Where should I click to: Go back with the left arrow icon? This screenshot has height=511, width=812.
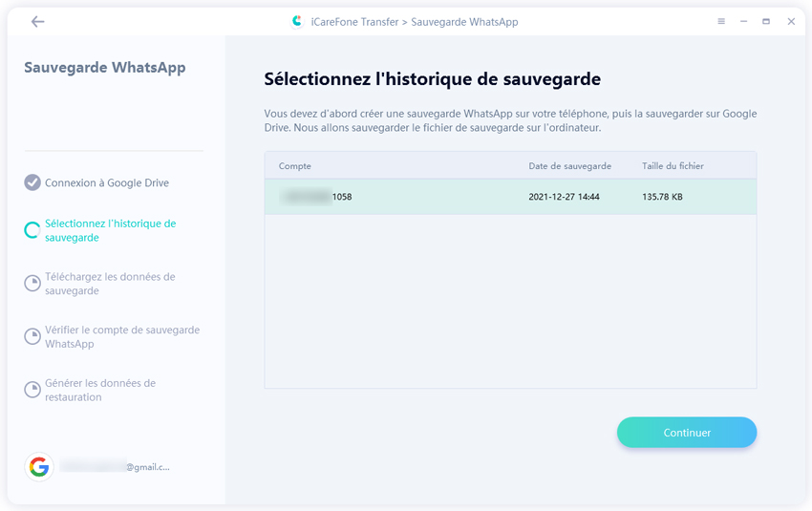[x=38, y=21]
